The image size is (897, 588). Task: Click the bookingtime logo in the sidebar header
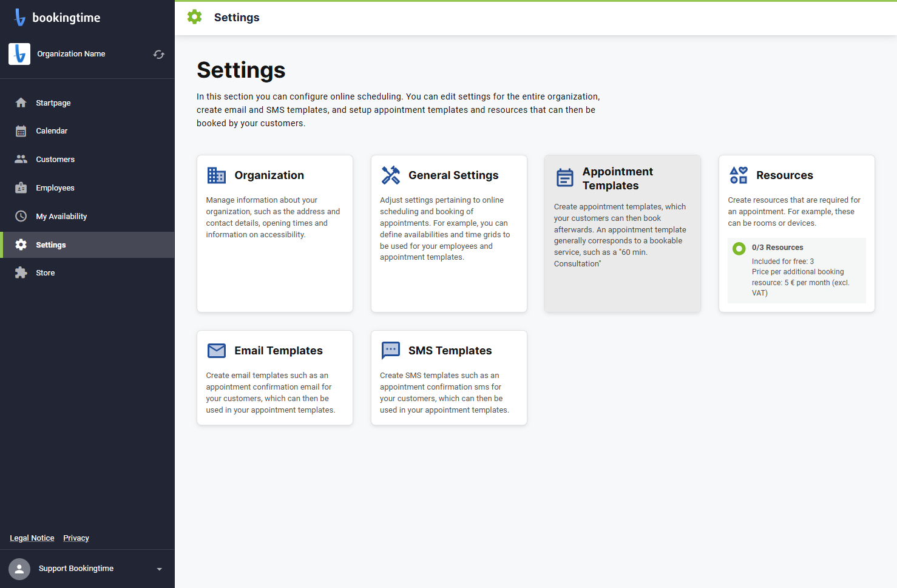tap(57, 18)
